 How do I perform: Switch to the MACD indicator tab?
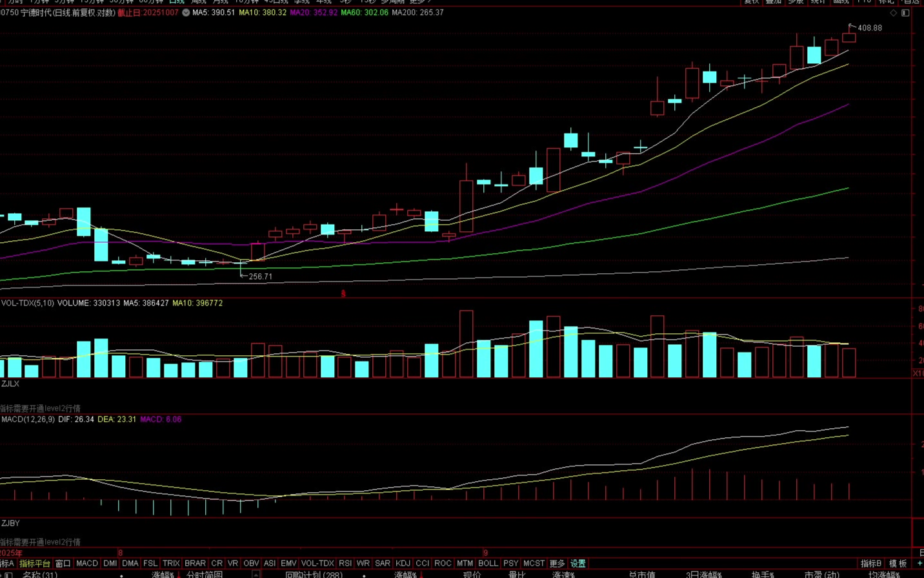(x=87, y=564)
